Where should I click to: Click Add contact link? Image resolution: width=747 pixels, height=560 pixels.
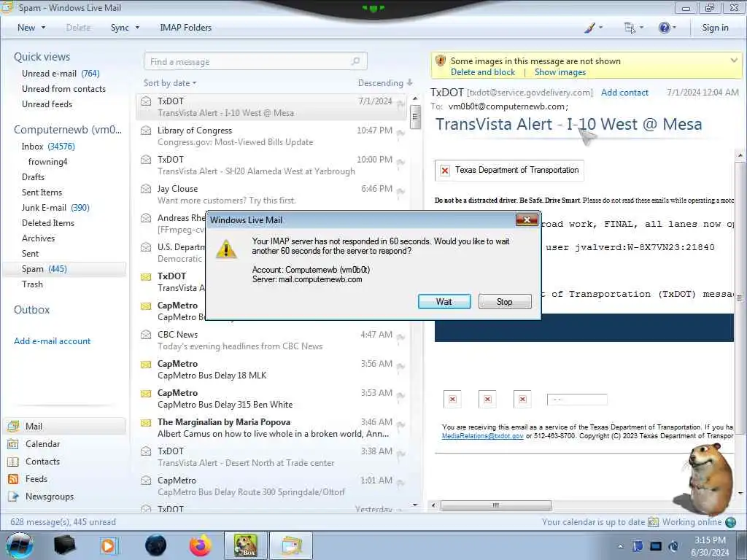pos(624,93)
